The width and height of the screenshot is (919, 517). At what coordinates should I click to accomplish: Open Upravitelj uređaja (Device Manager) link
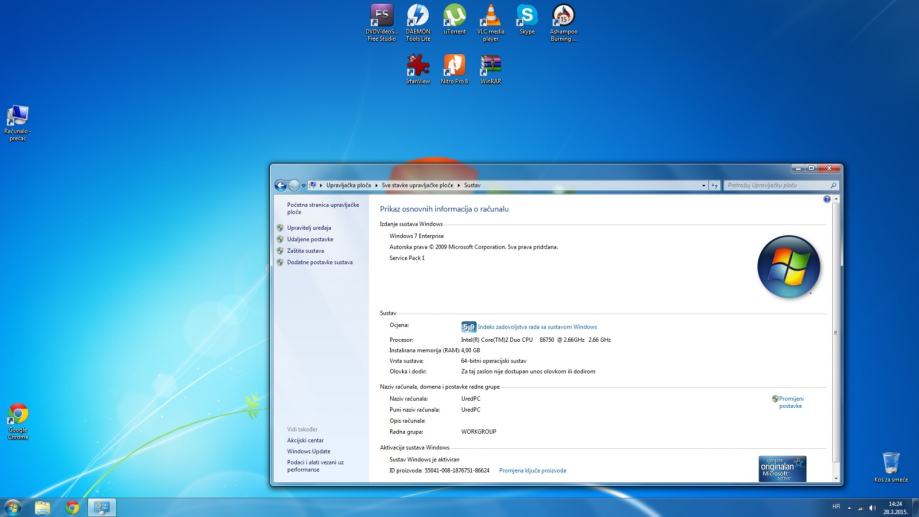pyautogui.click(x=309, y=228)
